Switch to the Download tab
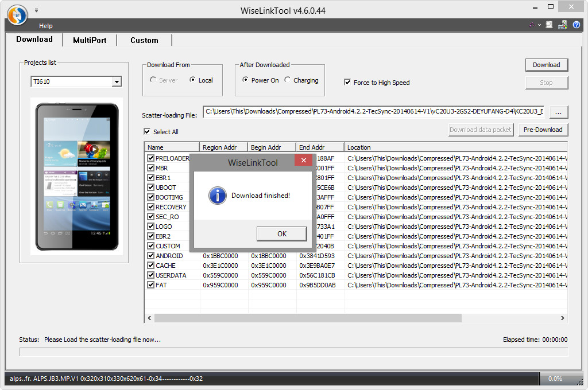Screen dimensions: 588x390 pyautogui.click(x=34, y=40)
